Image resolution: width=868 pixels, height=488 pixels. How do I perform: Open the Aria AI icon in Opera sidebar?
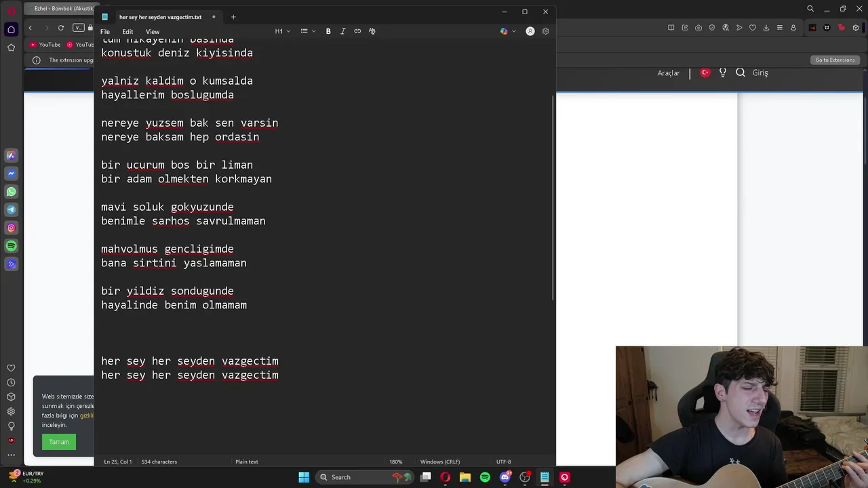11,155
